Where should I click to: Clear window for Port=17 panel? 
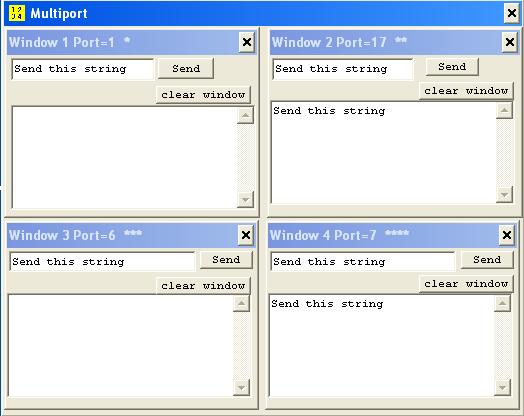click(x=466, y=91)
